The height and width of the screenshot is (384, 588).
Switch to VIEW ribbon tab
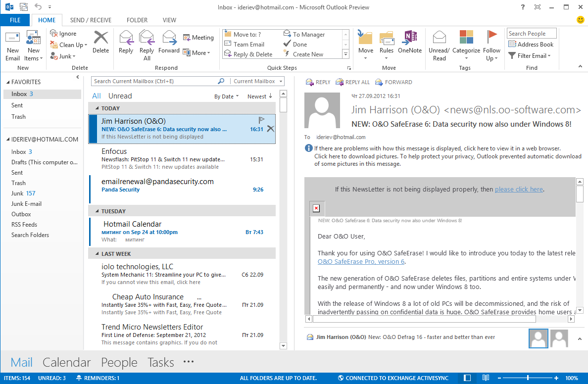[x=169, y=20]
